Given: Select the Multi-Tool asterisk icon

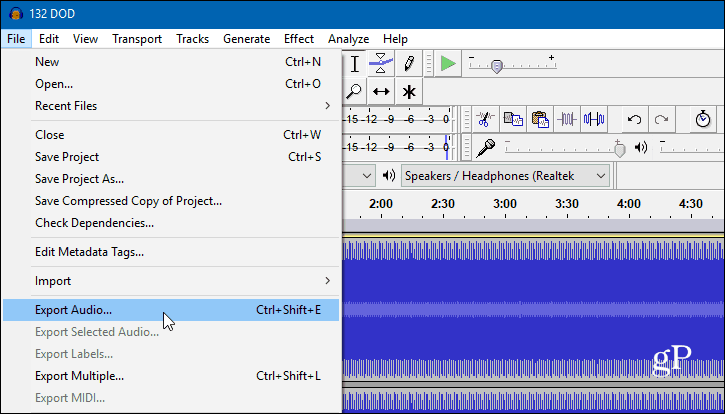Looking at the screenshot, I should pos(409,92).
